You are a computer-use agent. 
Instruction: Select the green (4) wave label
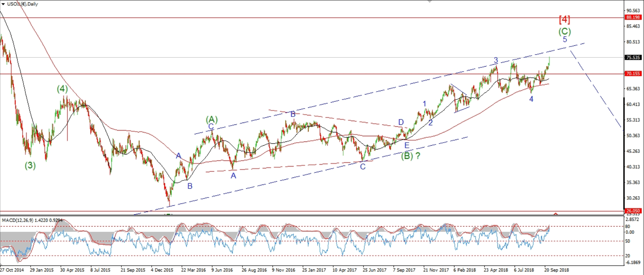click(62, 89)
